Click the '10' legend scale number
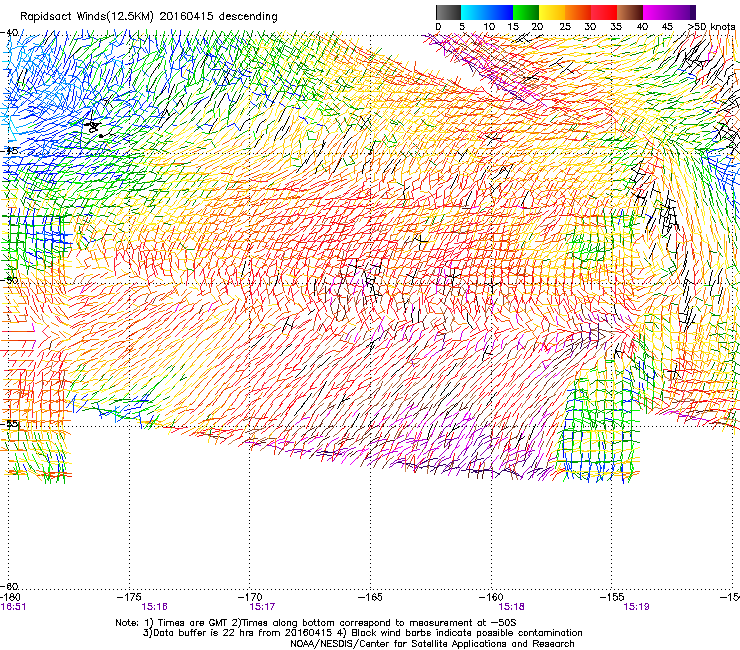The height and width of the screenshot is (650, 740). 489,27
